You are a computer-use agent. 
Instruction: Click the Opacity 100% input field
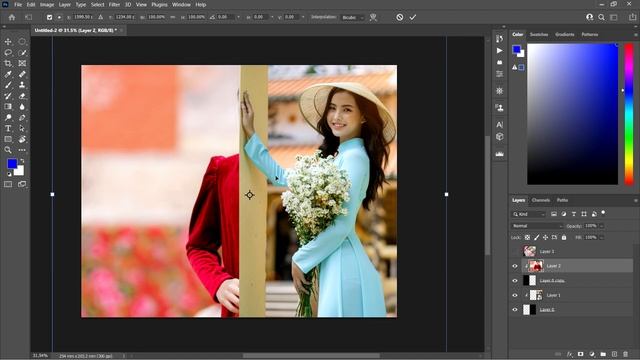pos(591,226)
